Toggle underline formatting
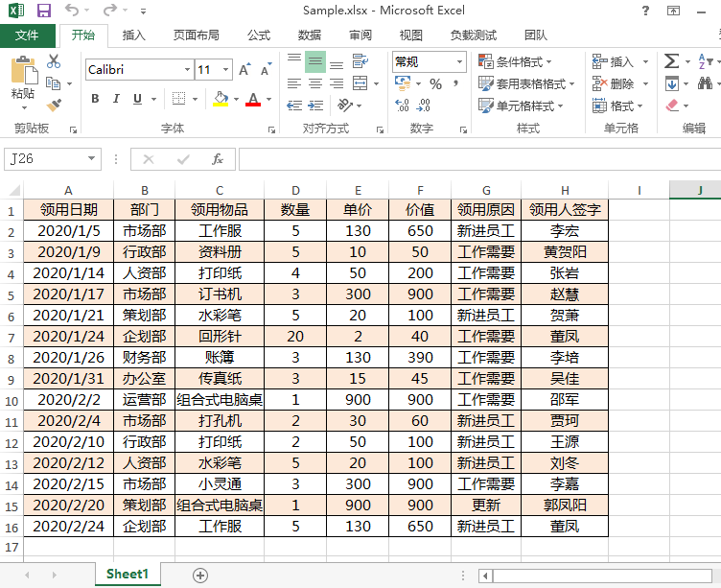Screen dimensions: 721x588 click(137, 99)
